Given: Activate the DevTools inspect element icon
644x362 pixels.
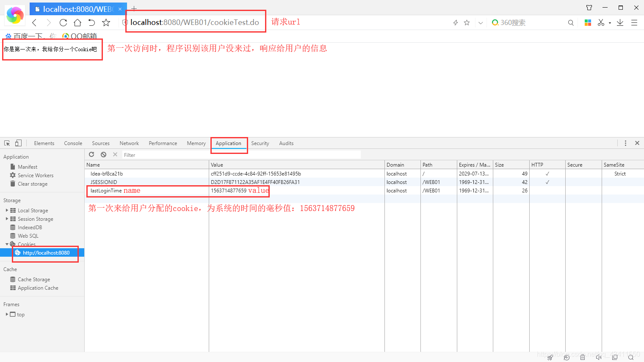Looking at the screenshot, I should point(7,143).
